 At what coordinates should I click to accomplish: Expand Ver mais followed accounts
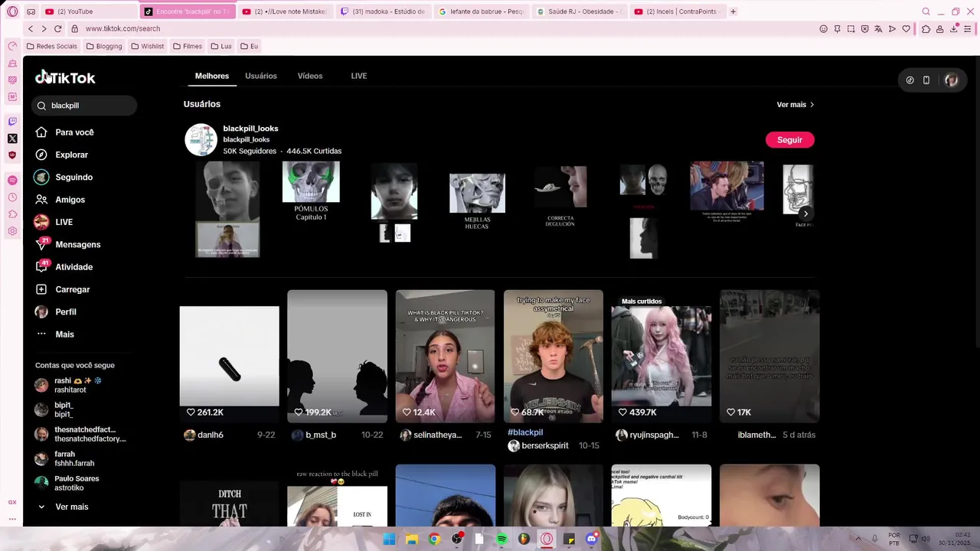point(63,507)
